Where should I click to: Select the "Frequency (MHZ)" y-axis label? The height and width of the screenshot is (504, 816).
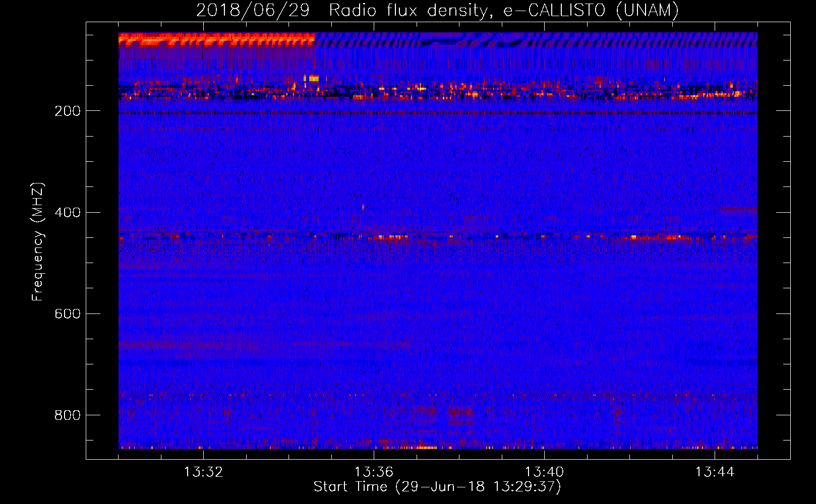click(x=38, y=242)
